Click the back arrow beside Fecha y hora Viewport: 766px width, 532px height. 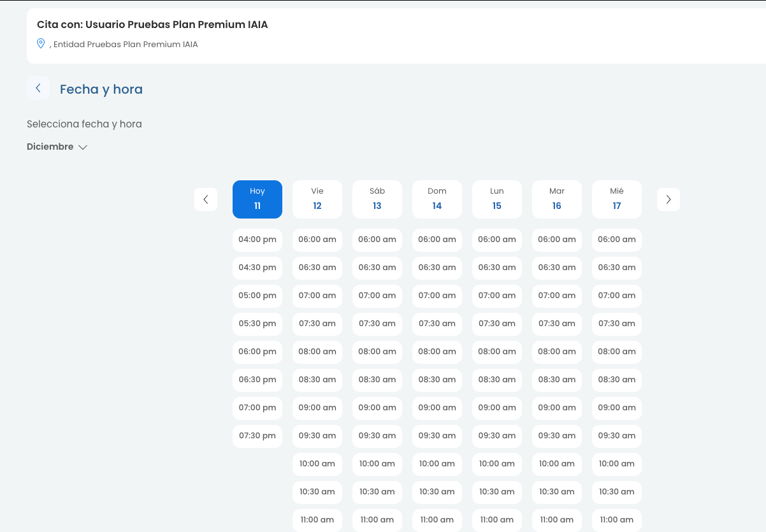[x=38, y=89]
